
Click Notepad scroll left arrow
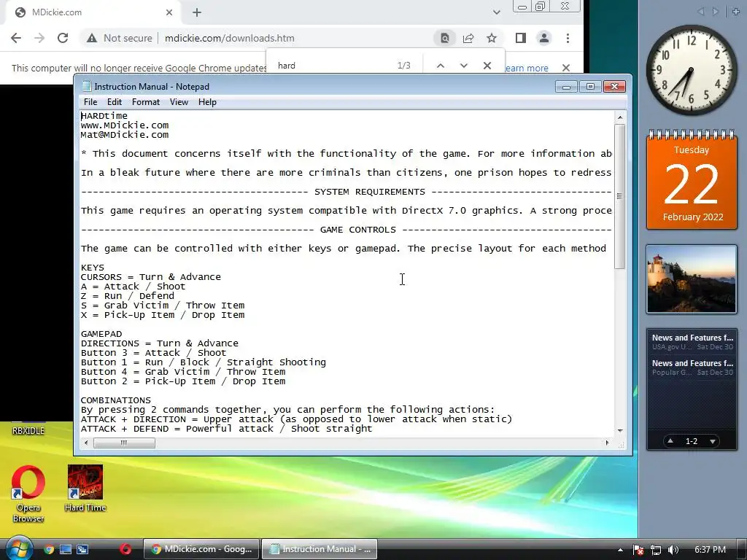86,443
